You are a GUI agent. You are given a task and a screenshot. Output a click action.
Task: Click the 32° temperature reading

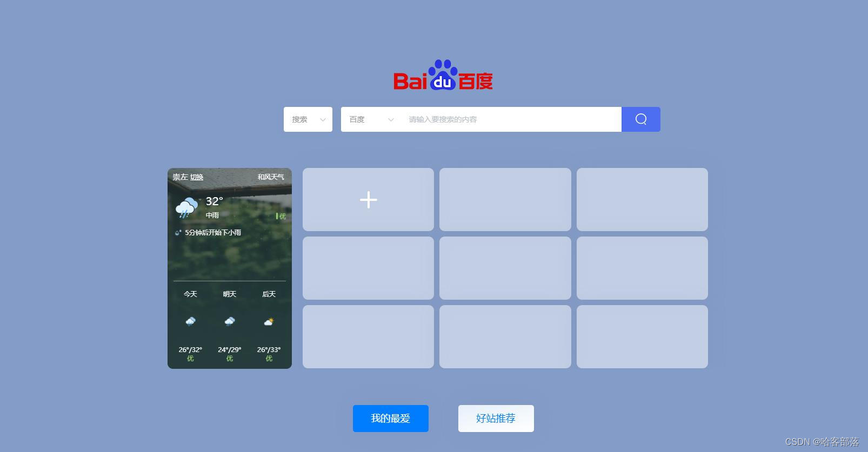[215, 201]
